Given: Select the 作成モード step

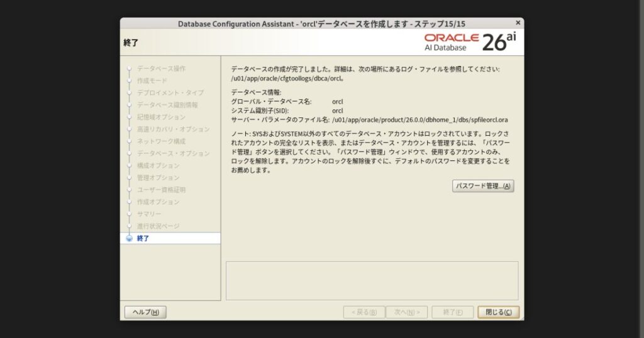Looking at the screenshot, I should 152,81.
